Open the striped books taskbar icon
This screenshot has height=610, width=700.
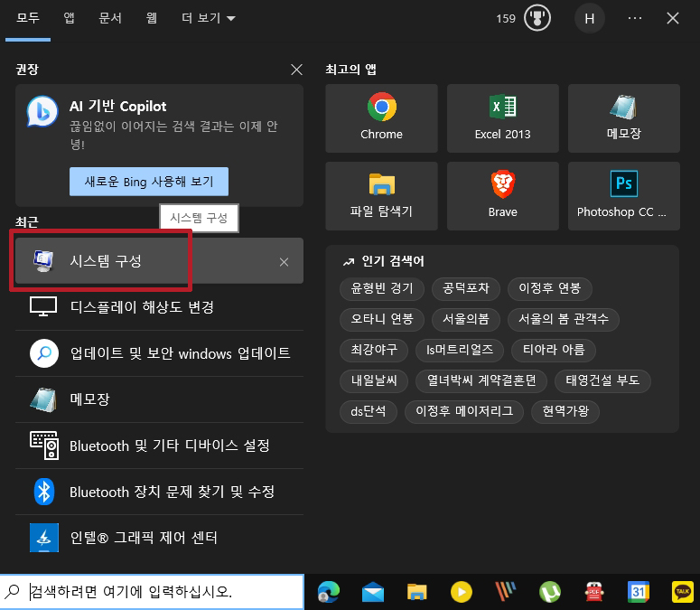[x=506, y=592]
